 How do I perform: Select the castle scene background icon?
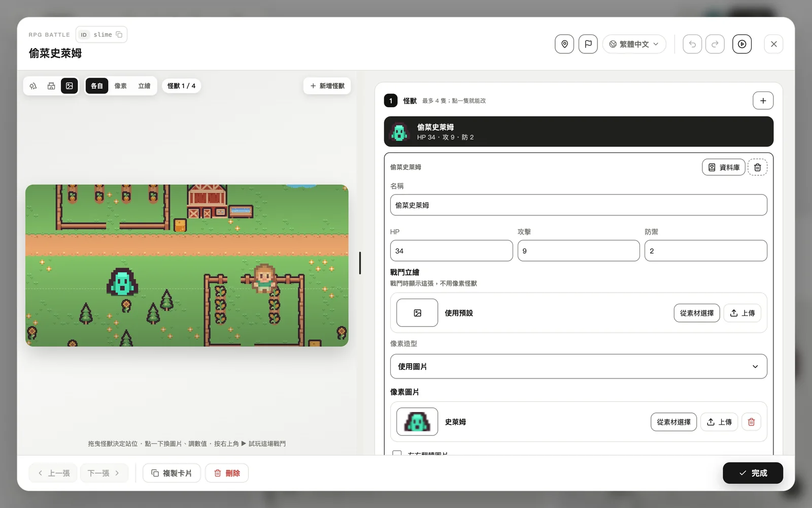coord(51,86)
